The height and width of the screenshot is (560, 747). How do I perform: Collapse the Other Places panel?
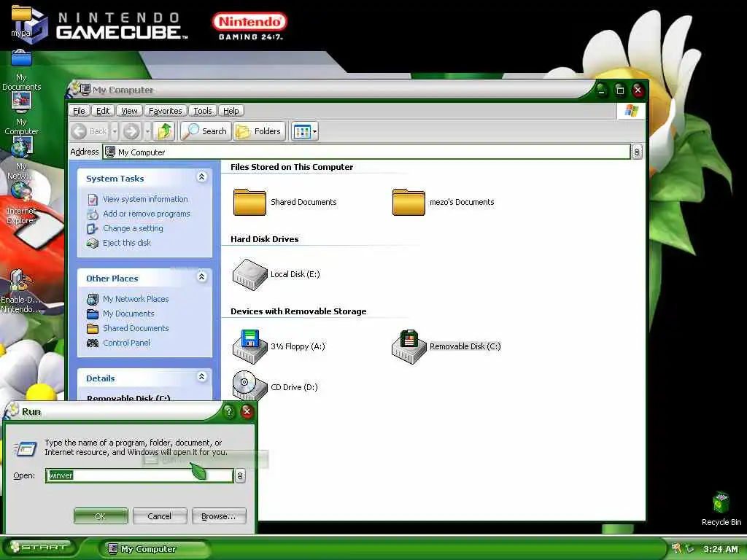pos(201,277)
